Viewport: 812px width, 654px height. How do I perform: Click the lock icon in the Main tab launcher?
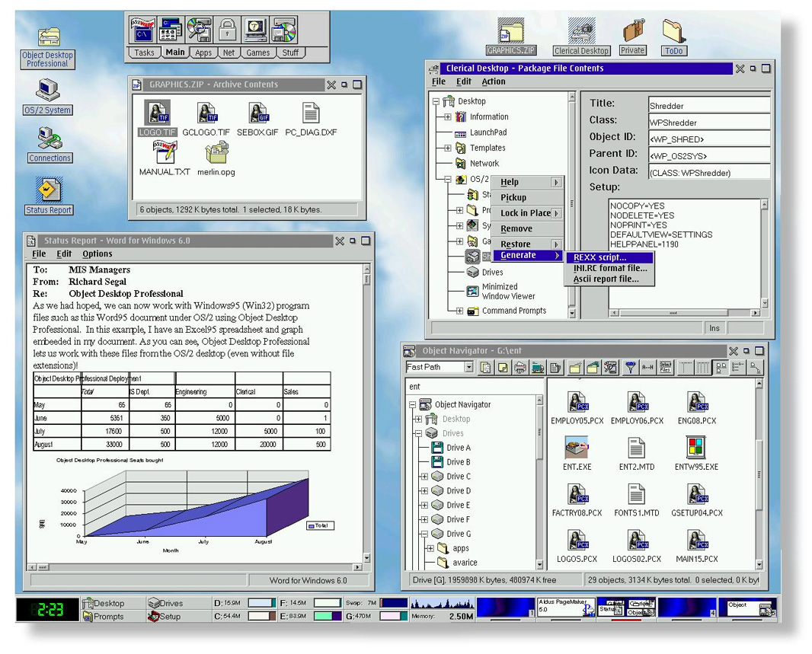pyautogui.click(x=227, y=30)
